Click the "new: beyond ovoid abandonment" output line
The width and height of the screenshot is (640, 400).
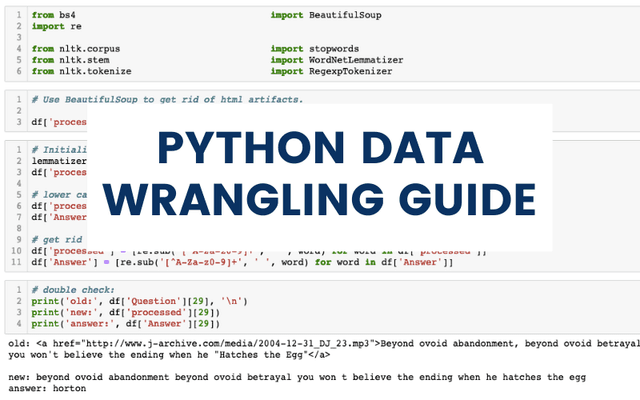[297, 377]
